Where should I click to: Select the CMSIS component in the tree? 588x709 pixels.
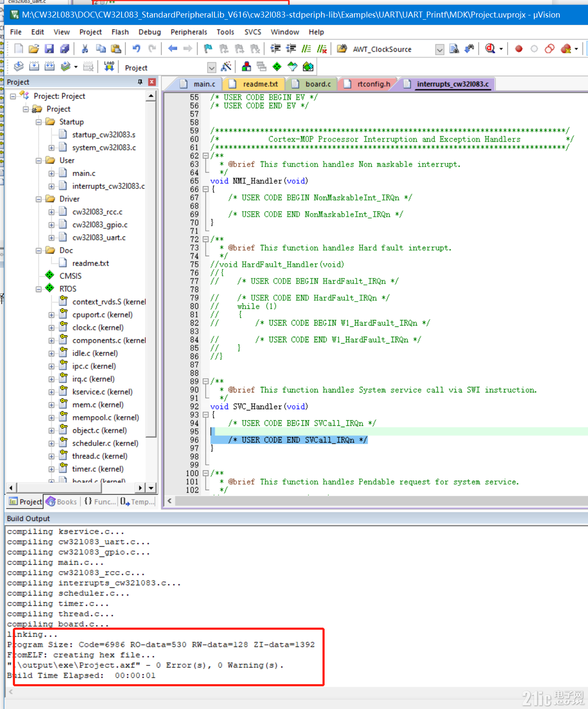click(x=70, y=276)
